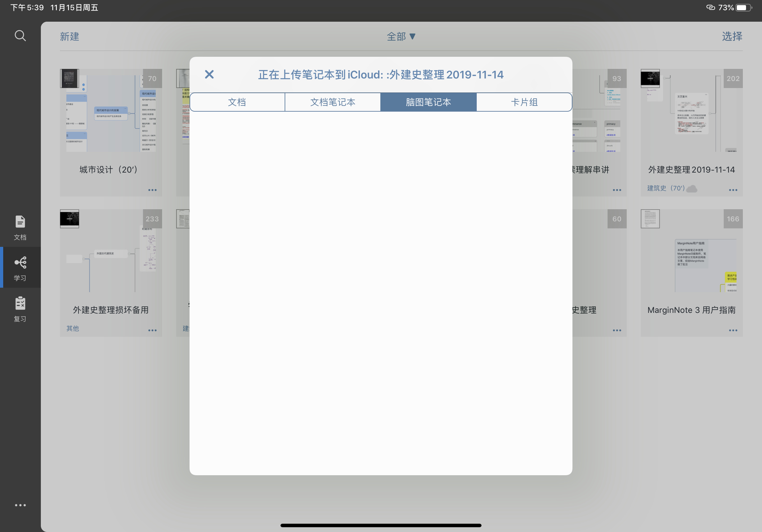This screenshot has height=532, width=762.
Task: Click the 70 card count badge
Action: pos(152,78)
